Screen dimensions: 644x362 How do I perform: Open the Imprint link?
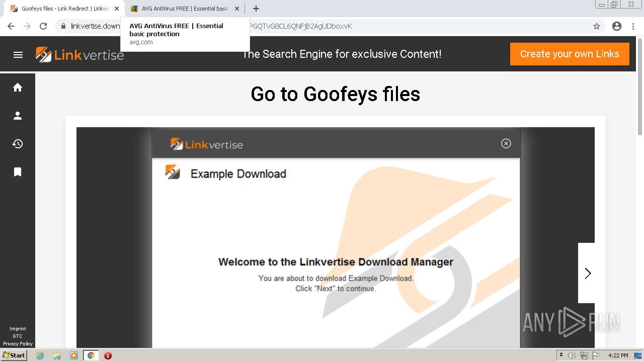coord(18,329)
